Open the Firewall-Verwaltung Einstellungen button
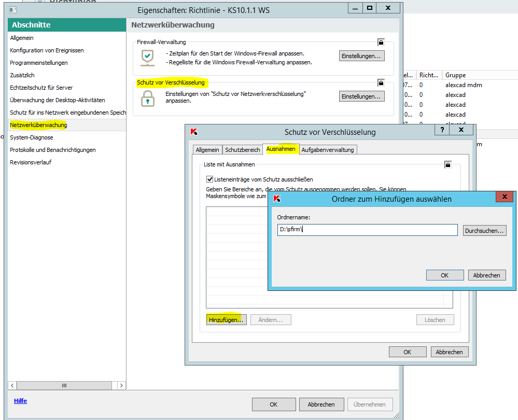Viewport: 518px width, 420px height. [x=361, y=56]
